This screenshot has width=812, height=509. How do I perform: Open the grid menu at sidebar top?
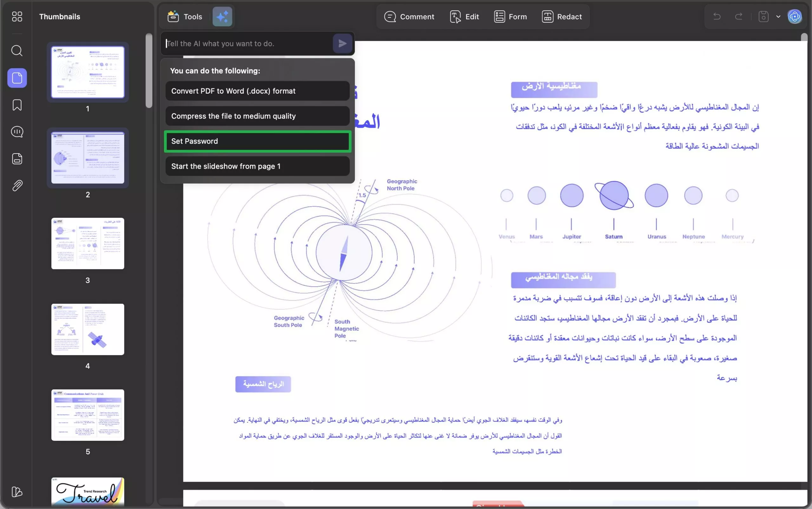click(x=17, y=16)
